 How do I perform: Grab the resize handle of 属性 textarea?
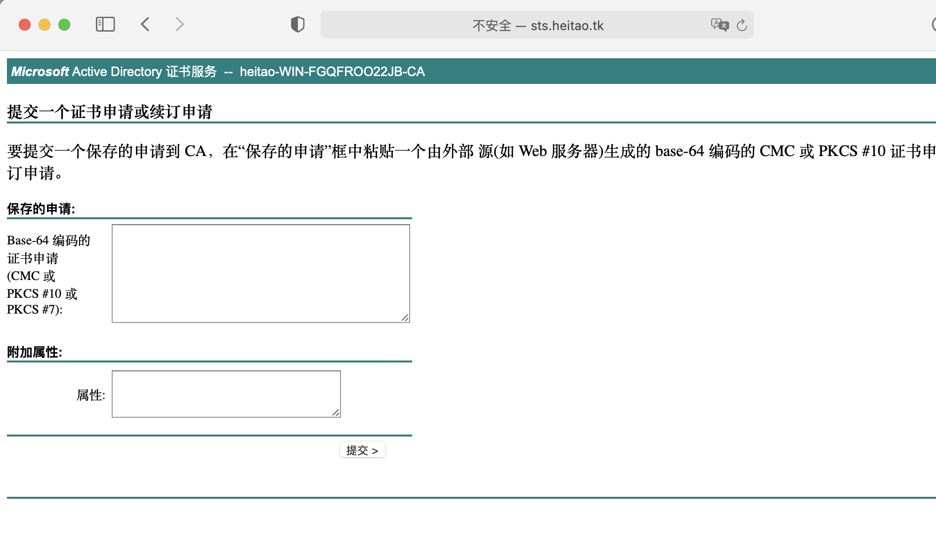(x=336, y=412)
